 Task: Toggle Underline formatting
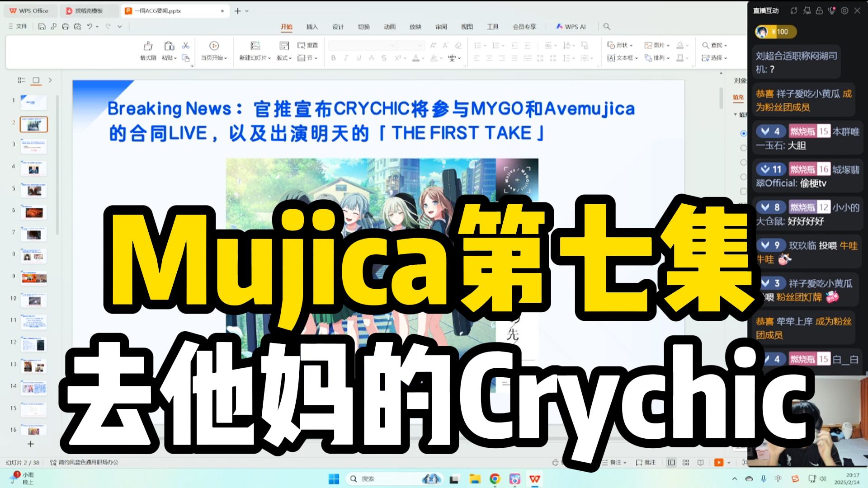pyautogui.click(x=359, y=58)
